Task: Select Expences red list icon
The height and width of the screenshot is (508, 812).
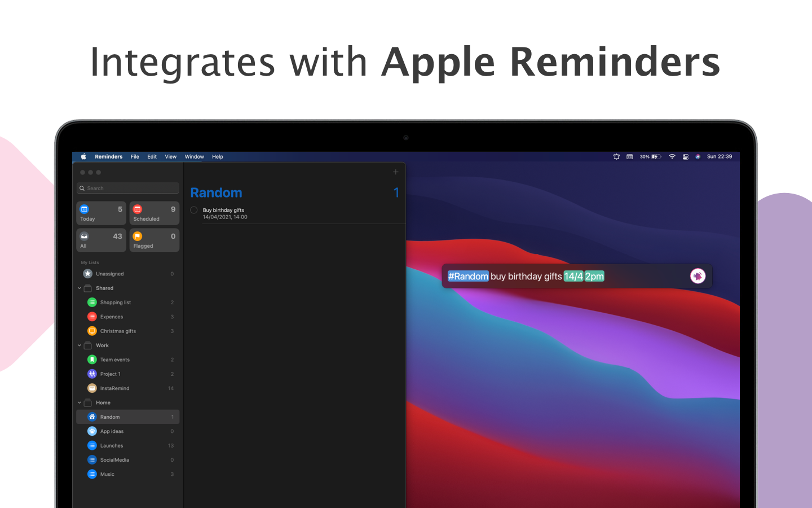Action: click(x=92, y=317)
